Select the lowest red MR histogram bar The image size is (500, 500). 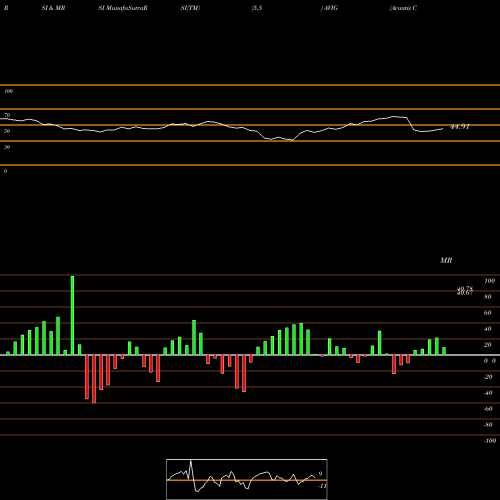click(x=94, y=379)
